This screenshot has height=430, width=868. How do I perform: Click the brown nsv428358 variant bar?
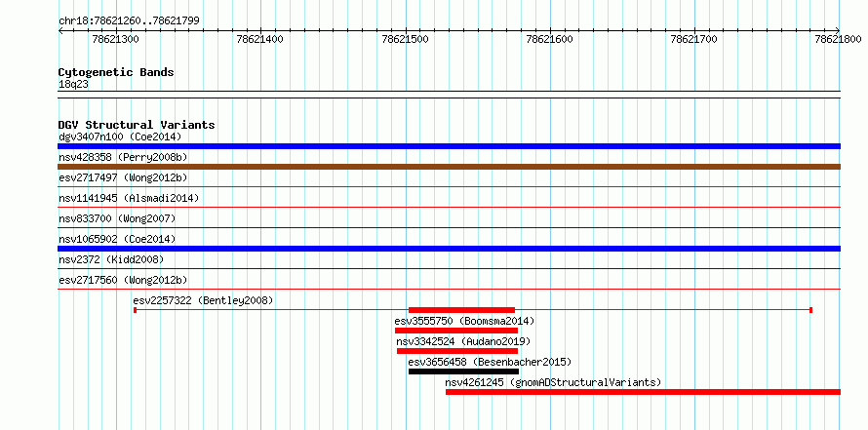point(449,167)
